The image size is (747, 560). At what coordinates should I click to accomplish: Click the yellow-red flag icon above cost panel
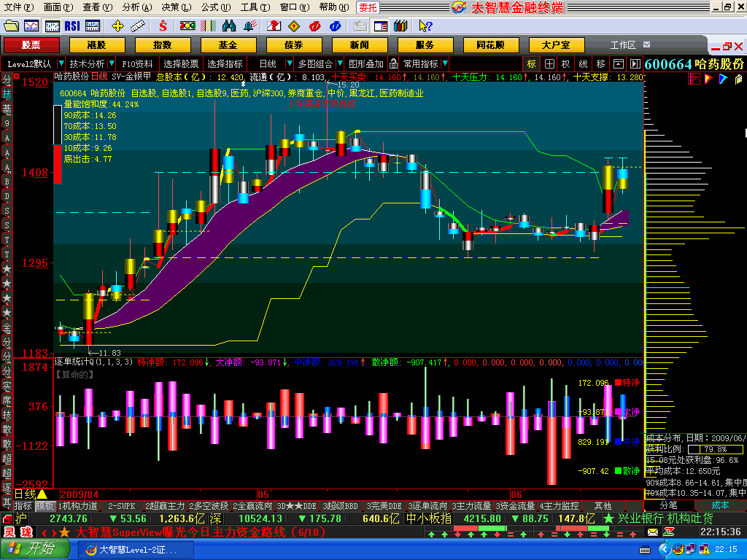708,79
